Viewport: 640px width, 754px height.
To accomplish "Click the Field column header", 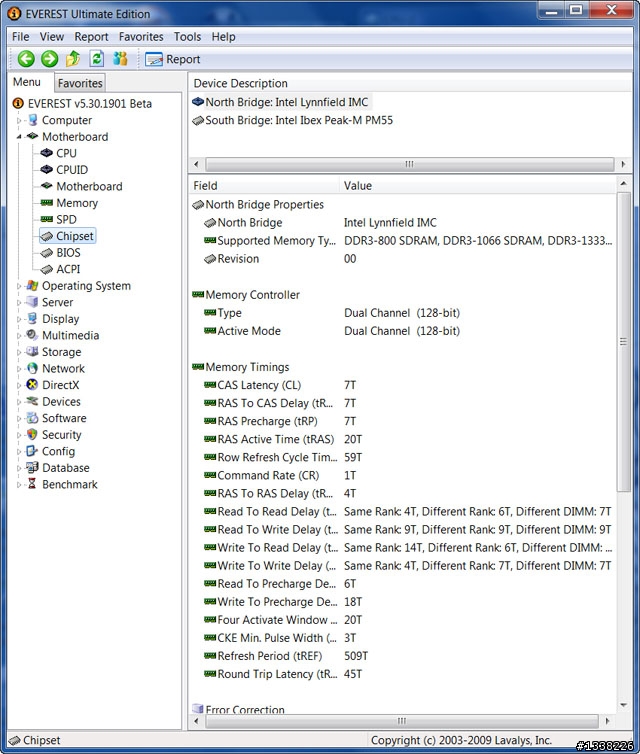I will (x=264, y=186).
